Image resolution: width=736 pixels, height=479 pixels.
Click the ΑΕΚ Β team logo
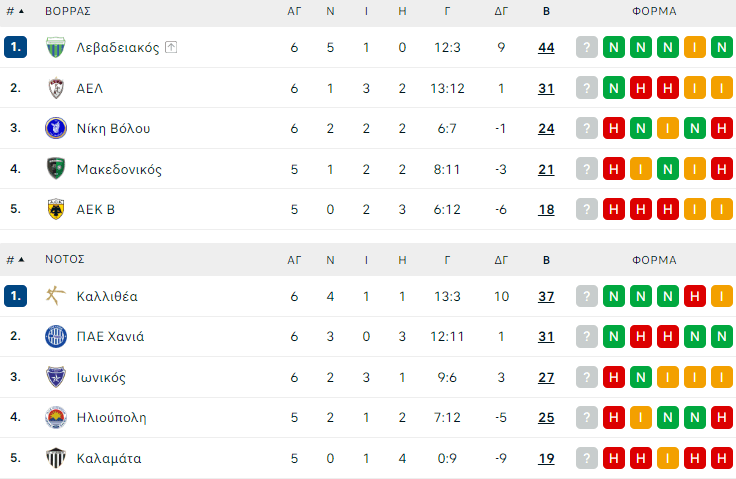(x=56, y=209)
